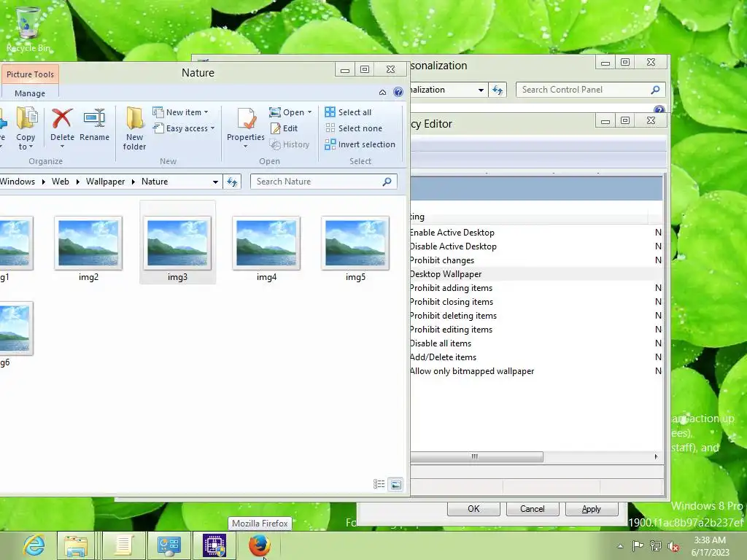Create a New folder from the ribbon

135,128
